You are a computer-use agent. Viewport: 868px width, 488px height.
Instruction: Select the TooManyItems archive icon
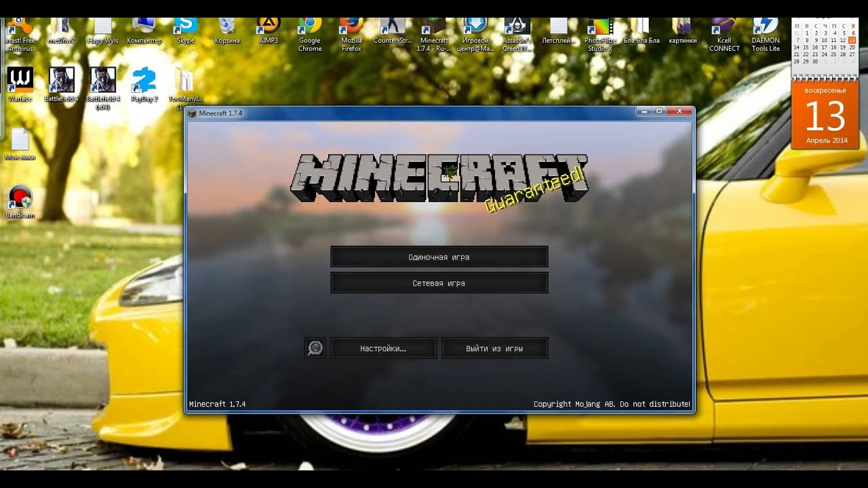point(185,89)
